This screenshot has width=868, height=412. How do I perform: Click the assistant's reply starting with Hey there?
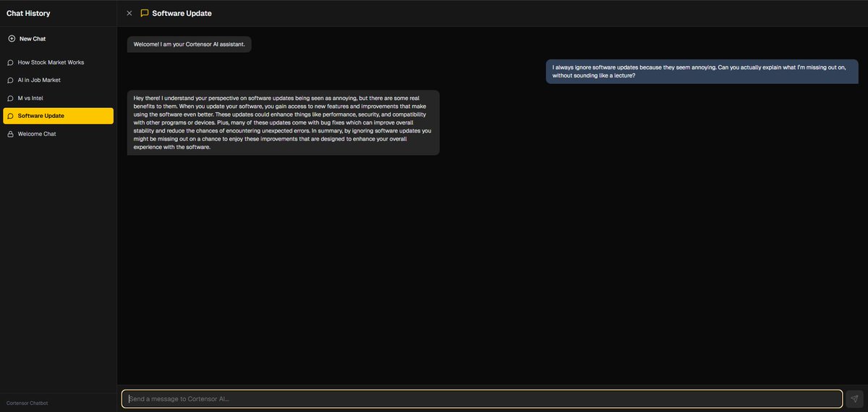click(x=283, y=122)
